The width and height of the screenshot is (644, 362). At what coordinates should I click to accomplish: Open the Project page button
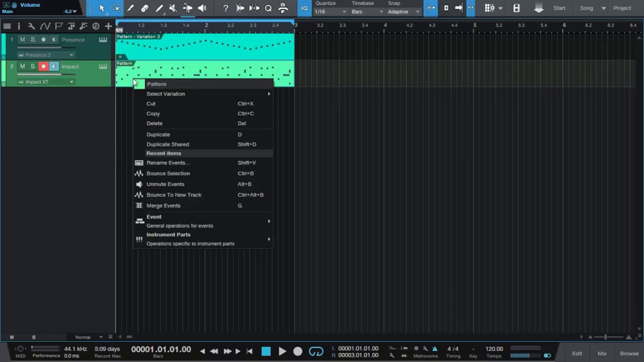click(x=622, y=8)
